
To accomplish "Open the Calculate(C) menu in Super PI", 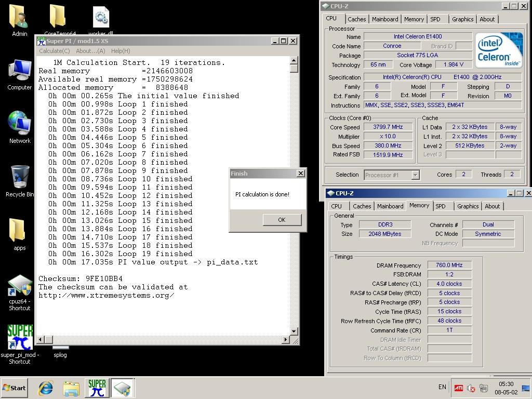I will coord(54,51).
